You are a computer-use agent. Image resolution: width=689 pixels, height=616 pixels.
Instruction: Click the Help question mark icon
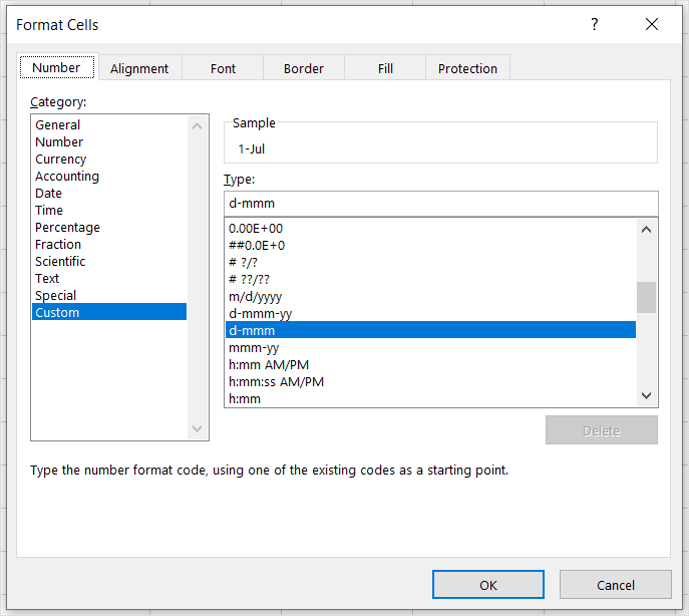tap(595, 25)
